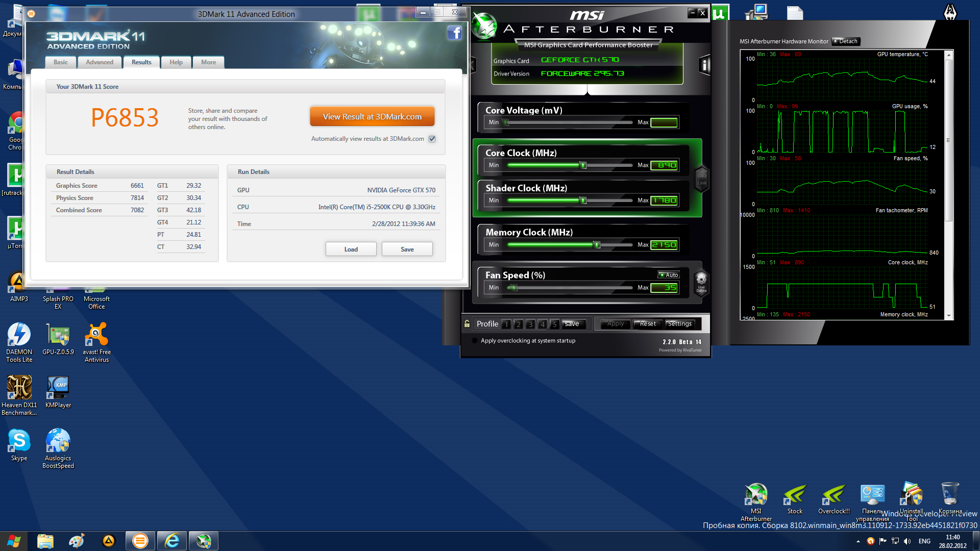Screen dimensions: 980x551
Task: Toggle the fan speed Auto button
Action: 669,275
